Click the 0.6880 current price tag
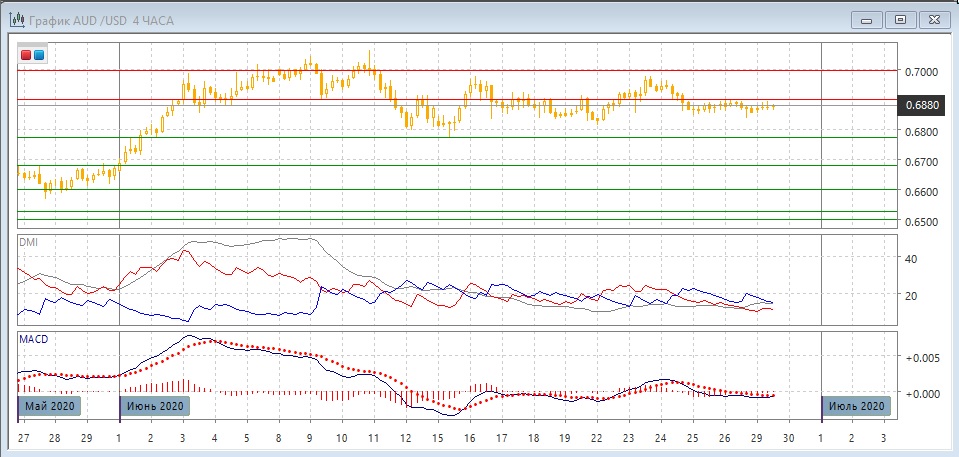Viewport: 959px width, 457px height. coord(921,104)
